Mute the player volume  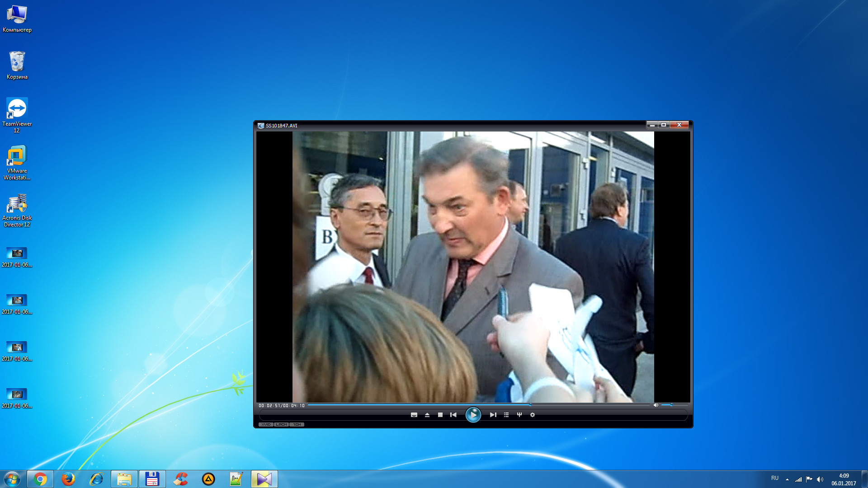point(656,405)
